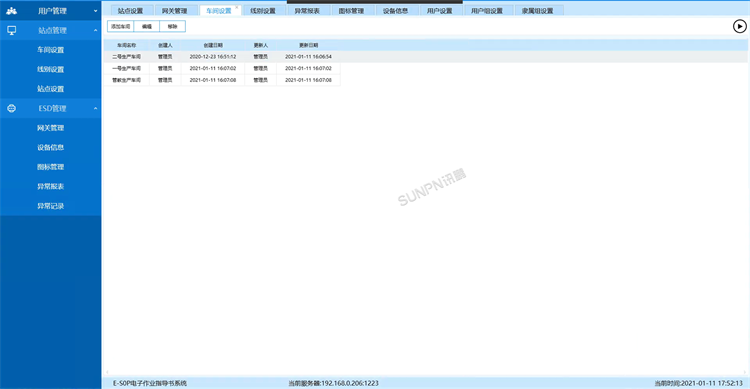This screenshot has height=389, width=750.
Task: Click the circular play button at top right
Action: (x=739, y=26)
